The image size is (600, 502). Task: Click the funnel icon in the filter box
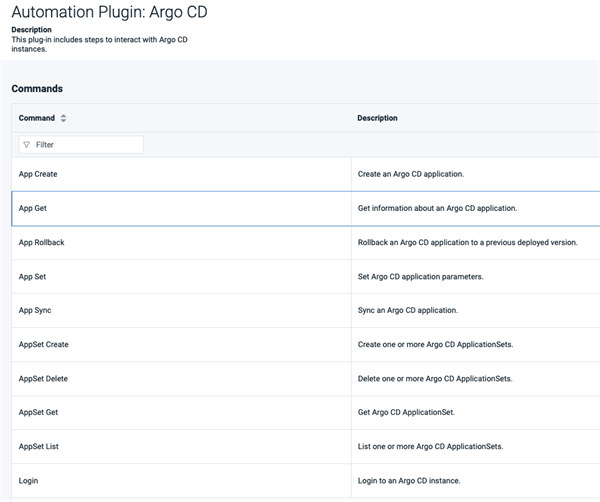pos(26,145)
